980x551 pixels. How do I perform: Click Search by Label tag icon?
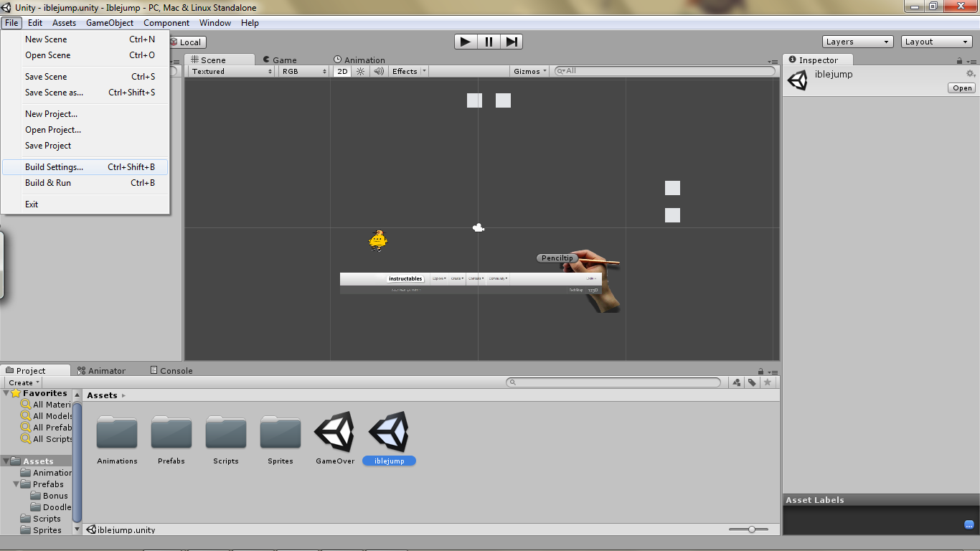point(752,382)
